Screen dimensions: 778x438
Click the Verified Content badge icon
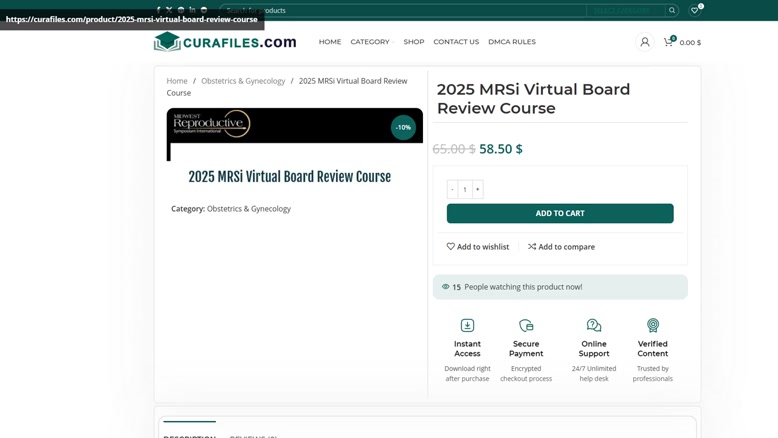653,325
